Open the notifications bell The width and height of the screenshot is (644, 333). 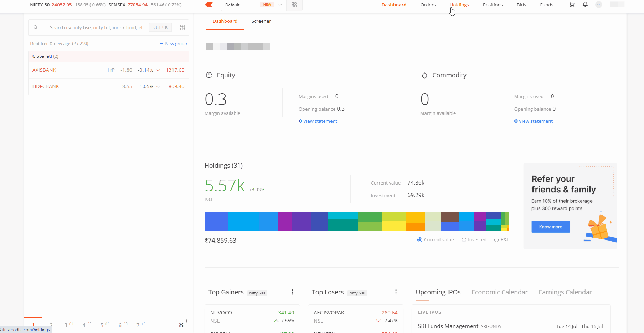point(585,5)
